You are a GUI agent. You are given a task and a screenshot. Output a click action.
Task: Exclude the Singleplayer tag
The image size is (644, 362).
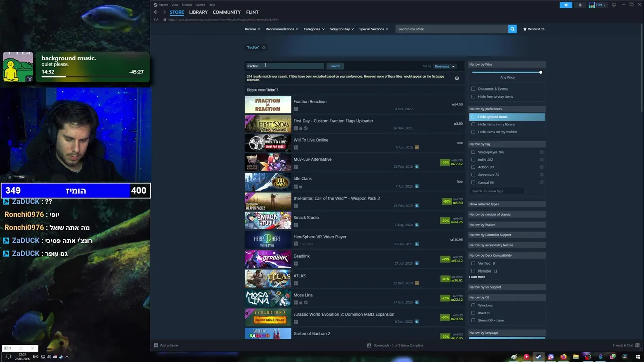point(542,152)
